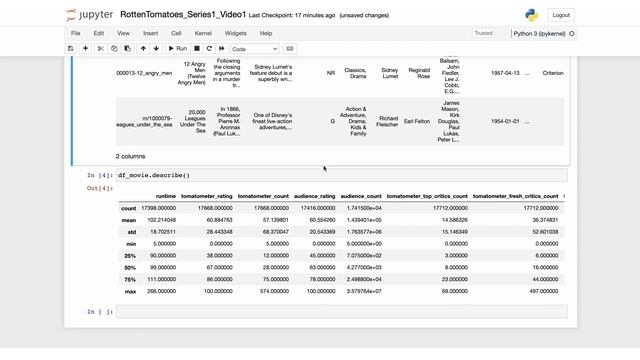Viewport: 640px width, 360px height.
Task: Click the Earl Felton author cell
Action: point(417,121)
